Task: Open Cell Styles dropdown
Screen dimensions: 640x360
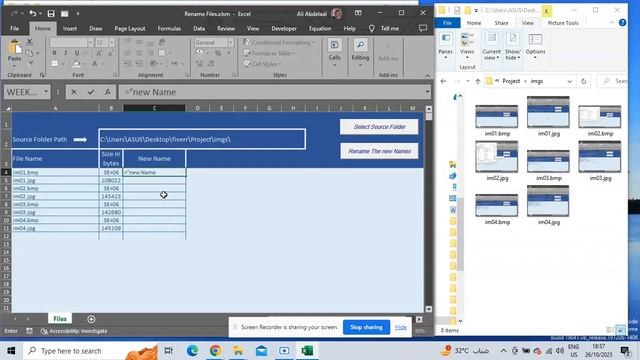Action: (262, 64)
